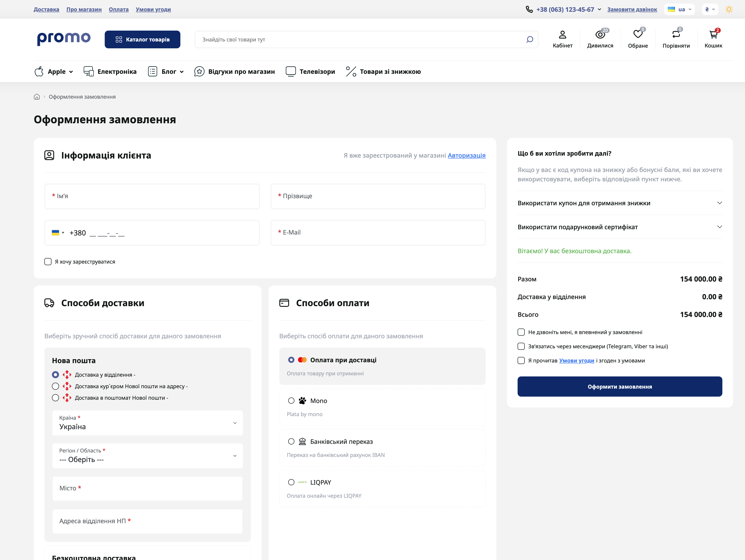Open the Каталог товарів button
The image size is (745, 560).
pos(142,40)
